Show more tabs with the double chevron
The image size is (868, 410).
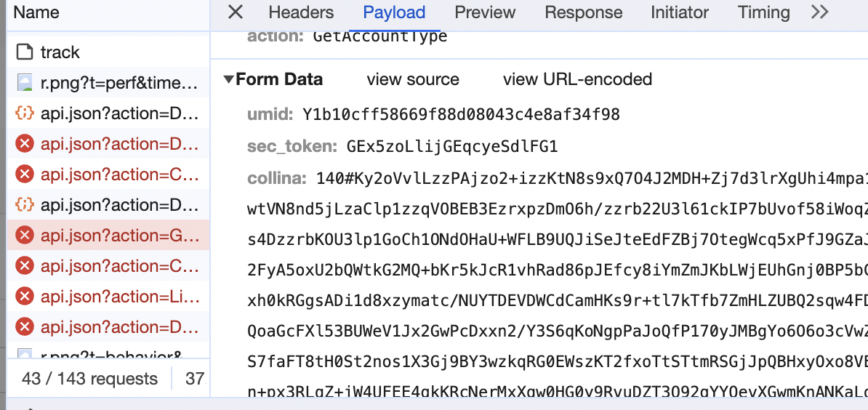(x=820, y=12)
